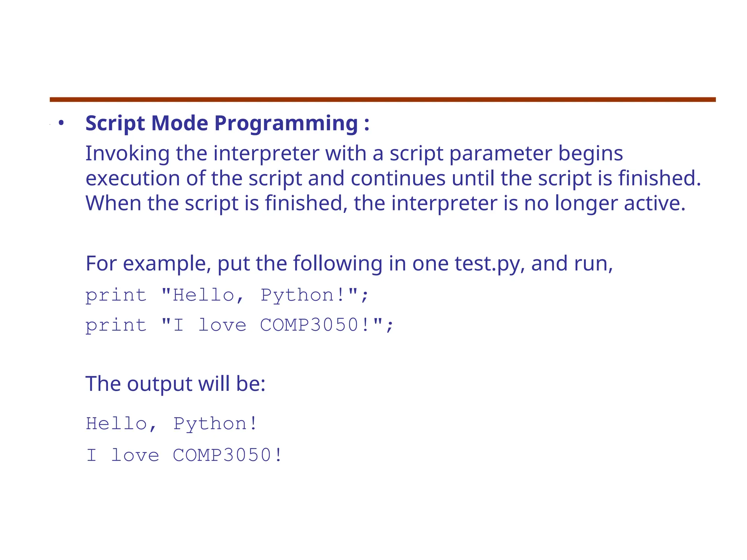Click the line starting "Invoking the interpreter"
The height and width of the screenshot is (560, 747).
click(354, 153)
